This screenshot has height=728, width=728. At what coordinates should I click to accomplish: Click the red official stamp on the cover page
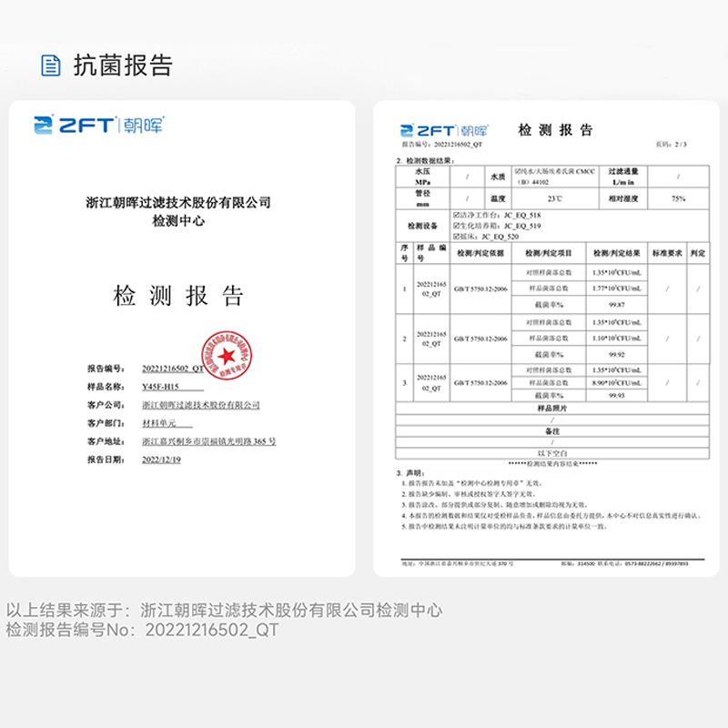point(227,355)
